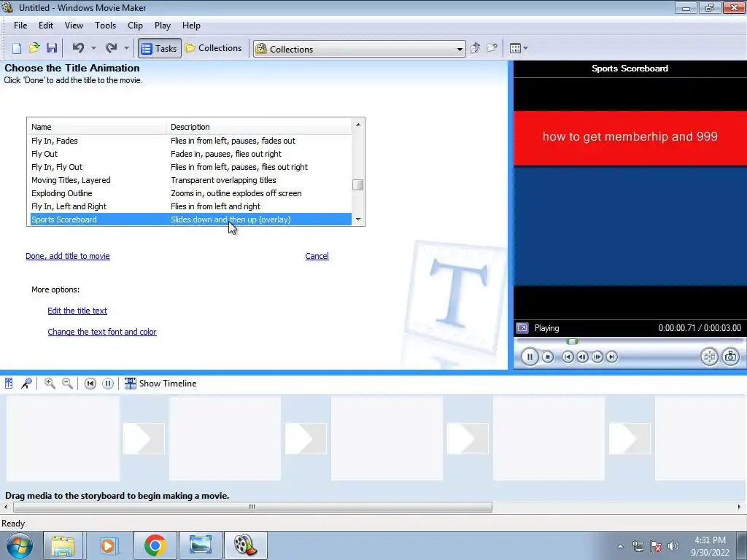Click the Description column header
This screenshot has height=560, width=747.
[x=259, y=127]
